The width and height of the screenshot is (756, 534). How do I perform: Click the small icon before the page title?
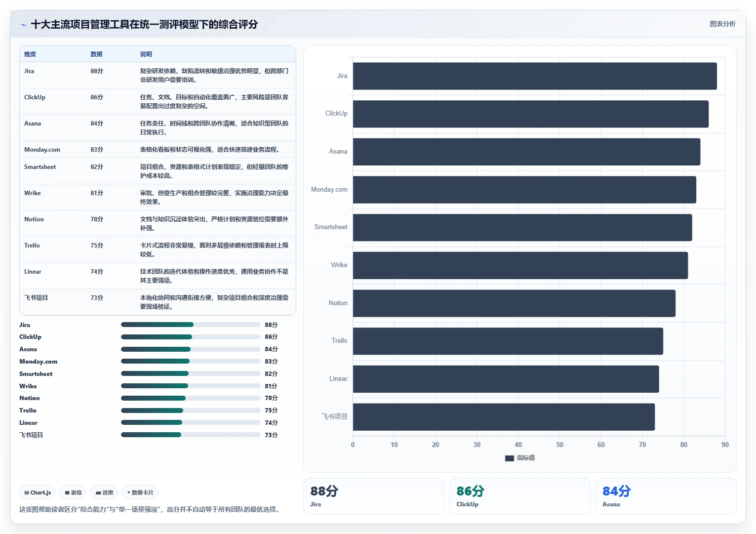click(23, 25)
